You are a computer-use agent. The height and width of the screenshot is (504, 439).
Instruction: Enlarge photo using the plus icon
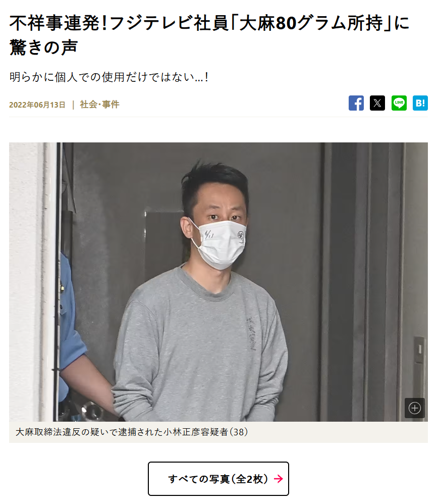415,408
